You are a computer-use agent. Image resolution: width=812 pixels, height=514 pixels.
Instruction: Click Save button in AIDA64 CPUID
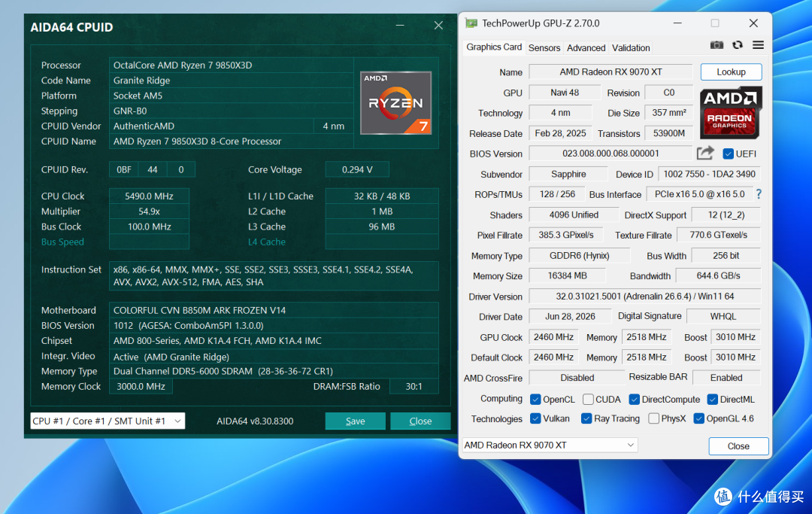(355, 421)
